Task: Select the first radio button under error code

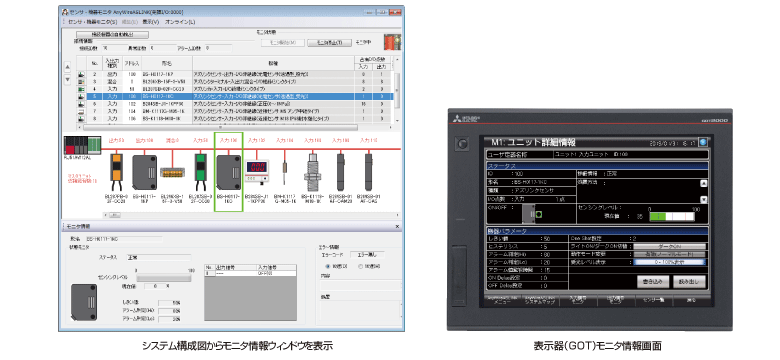Action: (x=328, y=267)
